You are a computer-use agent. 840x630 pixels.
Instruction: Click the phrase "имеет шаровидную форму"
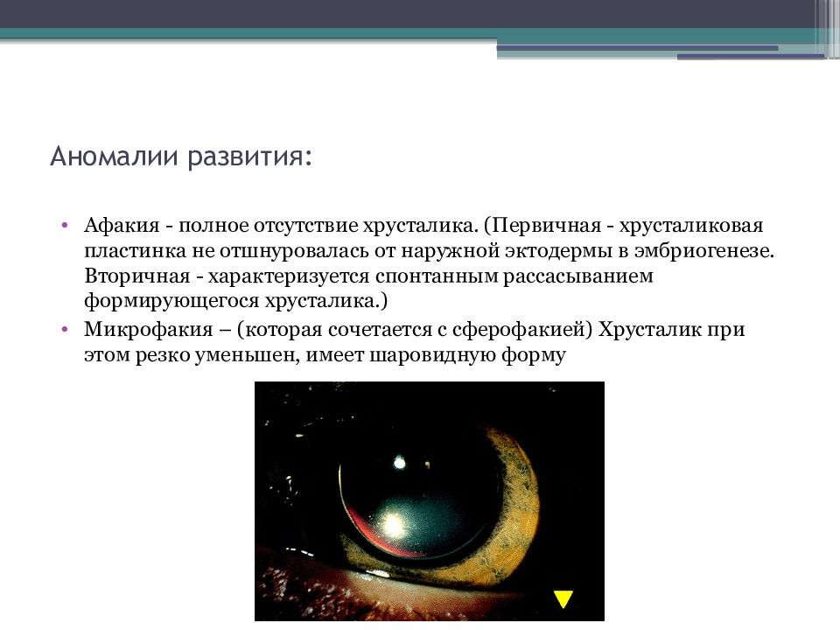point(436,355)
